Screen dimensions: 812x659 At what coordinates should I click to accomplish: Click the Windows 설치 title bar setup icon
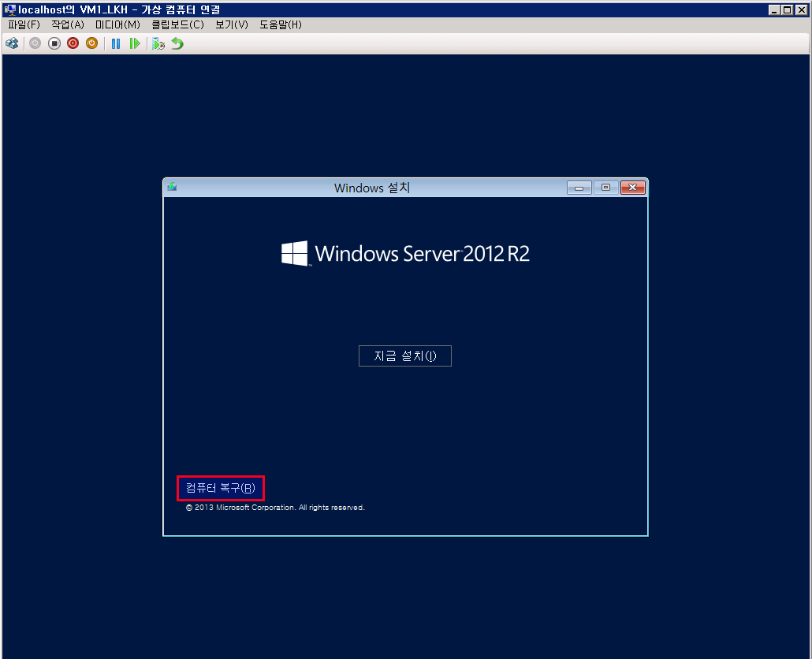tap(173, 187)
